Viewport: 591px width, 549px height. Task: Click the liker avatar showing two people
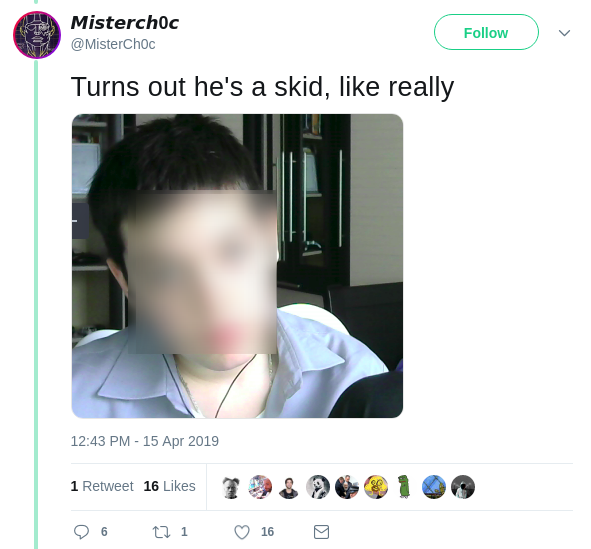[x=347, y=487]
